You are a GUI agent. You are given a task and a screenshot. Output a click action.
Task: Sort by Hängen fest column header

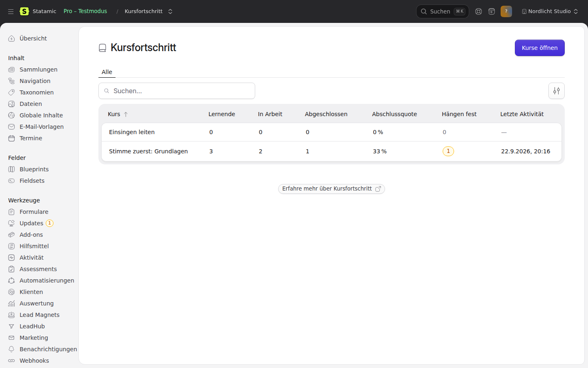point(459,114)
